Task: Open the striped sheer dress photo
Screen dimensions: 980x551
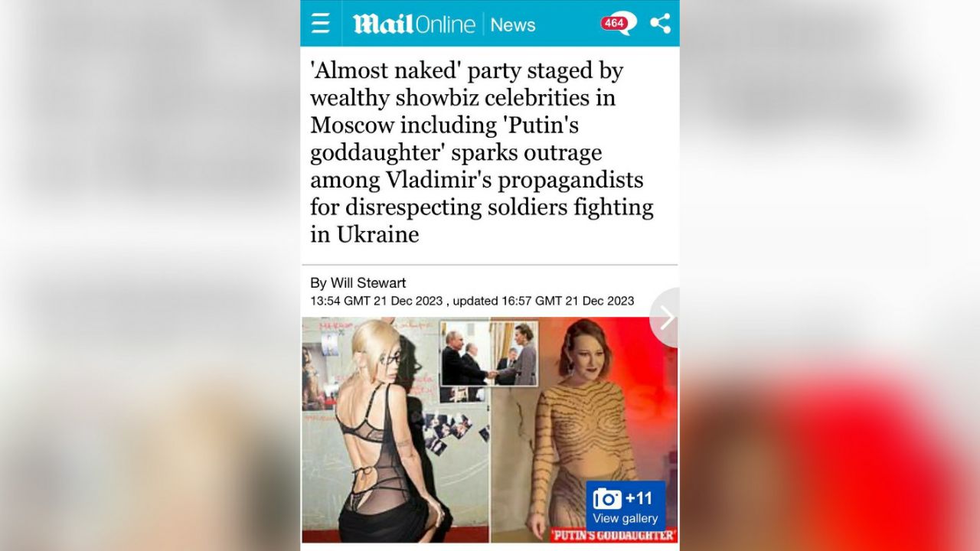Action: (584, 429)
